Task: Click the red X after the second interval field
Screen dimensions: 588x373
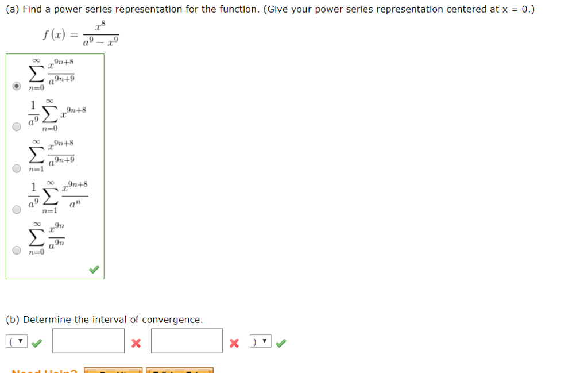Action: 234,343
